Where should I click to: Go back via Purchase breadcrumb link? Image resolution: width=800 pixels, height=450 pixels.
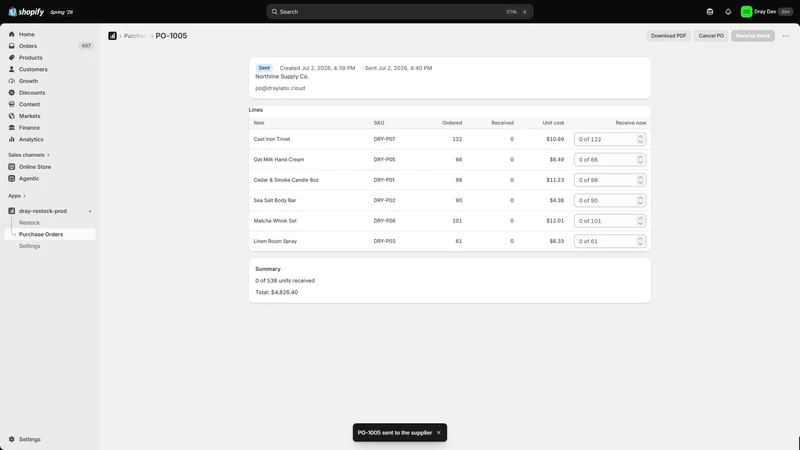coord(135,36)
